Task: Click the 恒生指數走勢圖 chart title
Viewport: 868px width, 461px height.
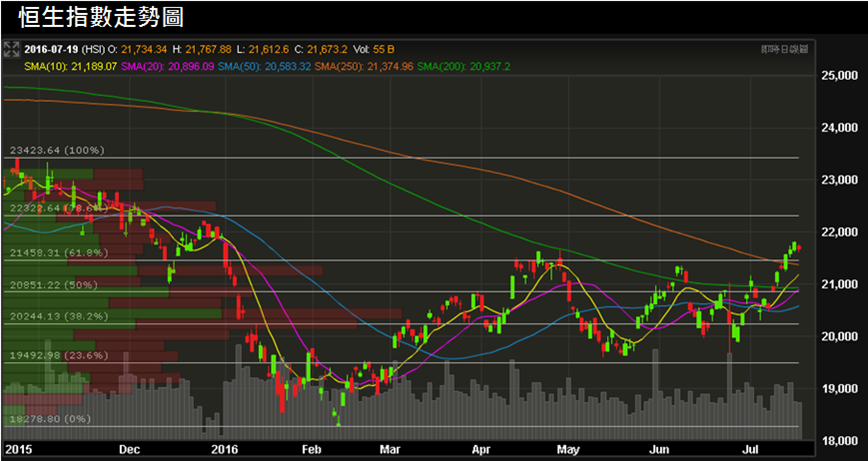Action: pos(101,18)
